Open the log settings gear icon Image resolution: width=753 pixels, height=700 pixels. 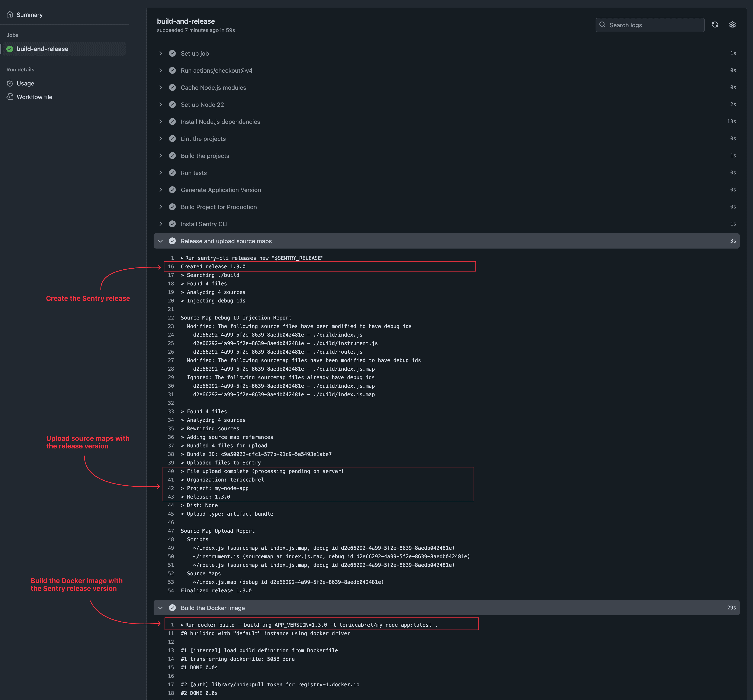[732, 25]
